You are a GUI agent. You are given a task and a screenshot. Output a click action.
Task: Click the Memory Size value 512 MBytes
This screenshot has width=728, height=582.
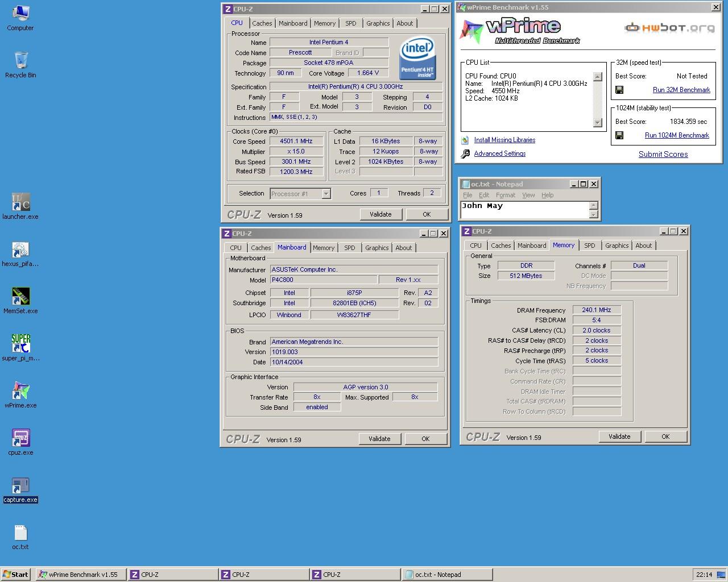coord(526,276)
